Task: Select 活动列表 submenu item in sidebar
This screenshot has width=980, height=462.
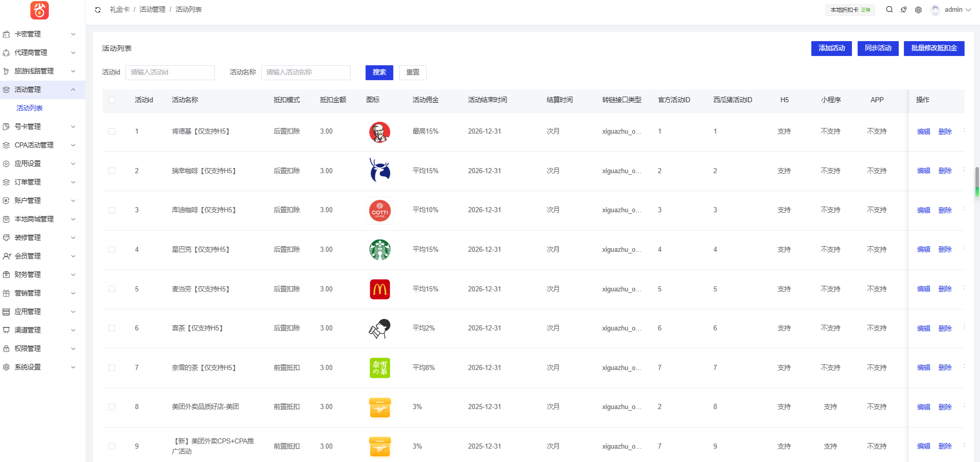Action: (29, 108)
